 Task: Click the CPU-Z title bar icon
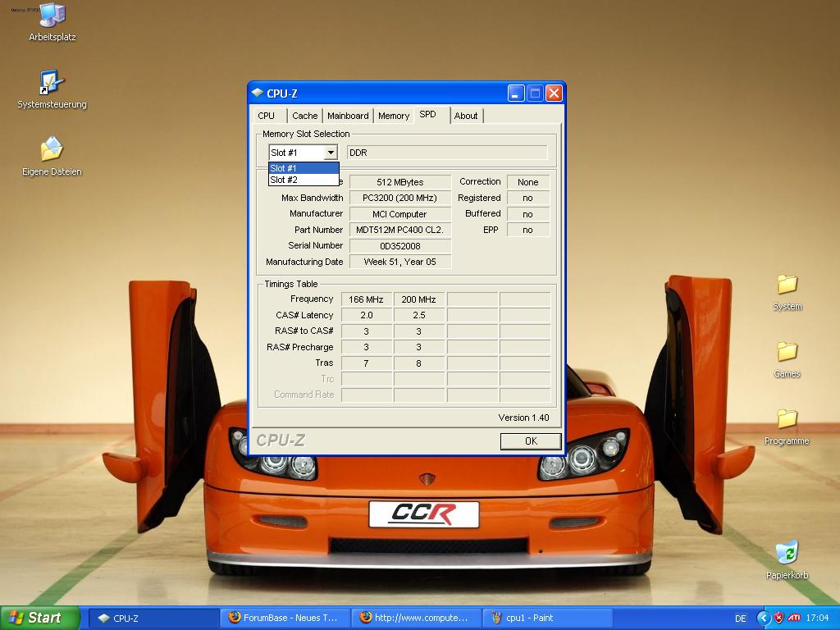click(x=257, y=94)
